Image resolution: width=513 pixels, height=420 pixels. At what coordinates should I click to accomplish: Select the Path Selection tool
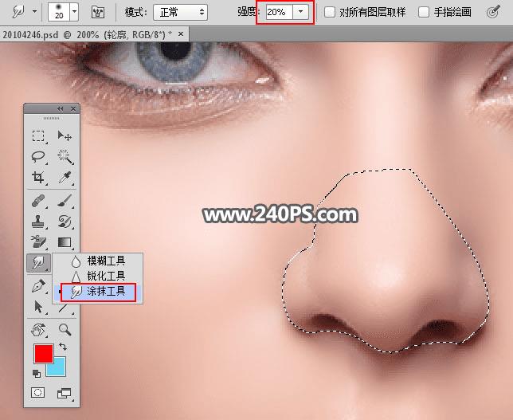coord(38,307)
